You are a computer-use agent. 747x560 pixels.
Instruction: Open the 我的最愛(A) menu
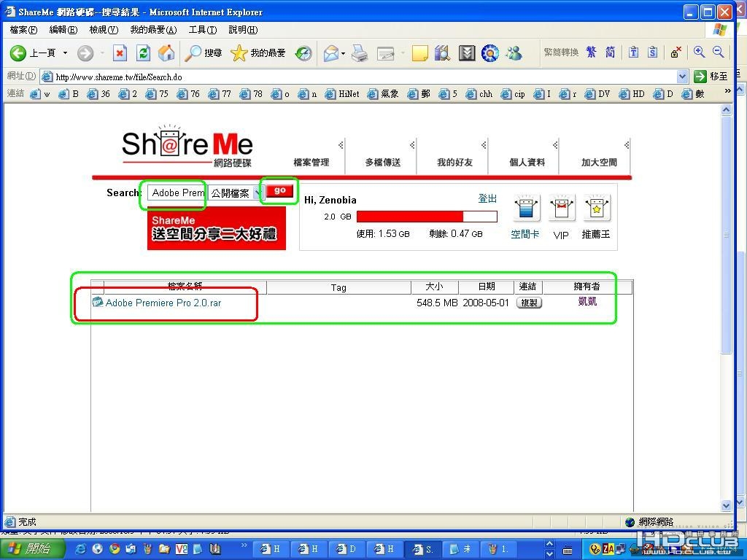[153, 30]
